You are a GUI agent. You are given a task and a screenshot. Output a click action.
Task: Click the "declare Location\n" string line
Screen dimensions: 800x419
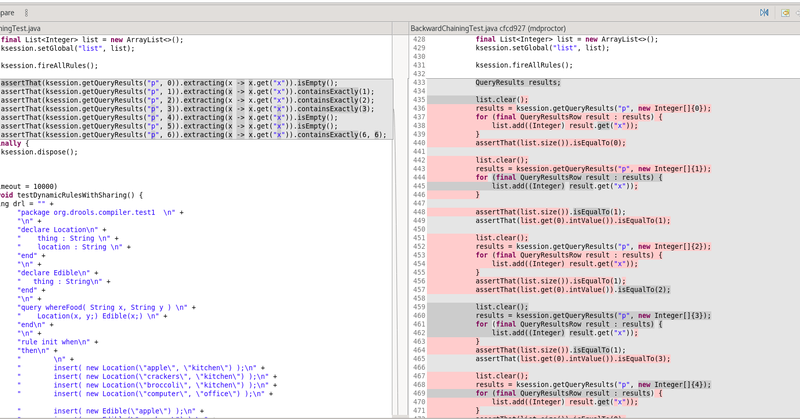[x=62, y=230]
